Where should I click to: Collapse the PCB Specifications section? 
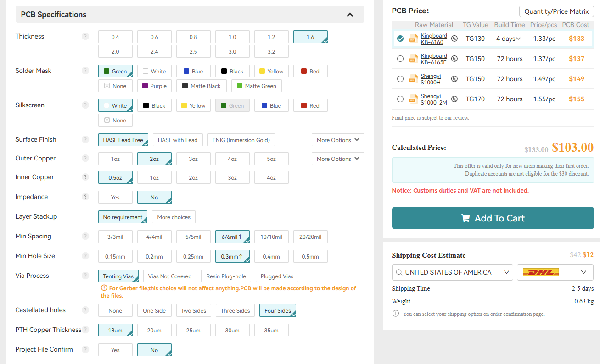click(350, 15)
